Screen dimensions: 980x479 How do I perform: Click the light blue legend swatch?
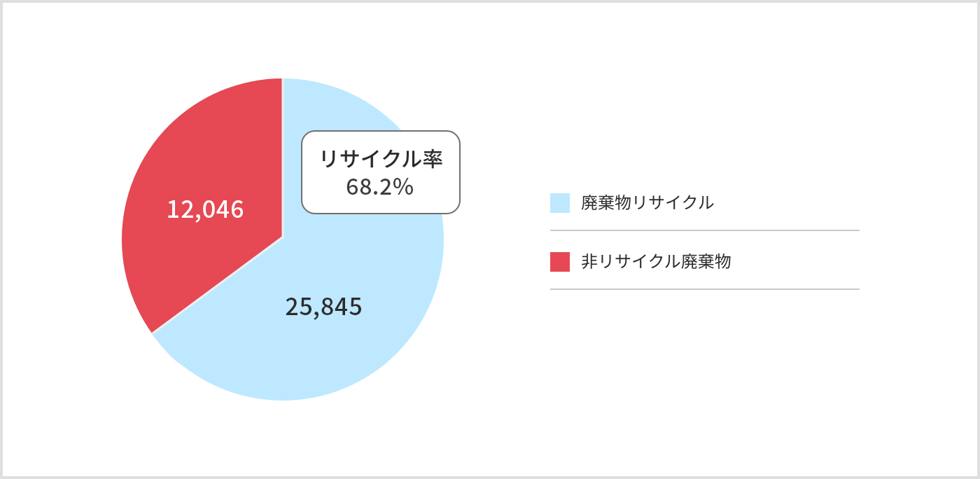coord(560,203)
